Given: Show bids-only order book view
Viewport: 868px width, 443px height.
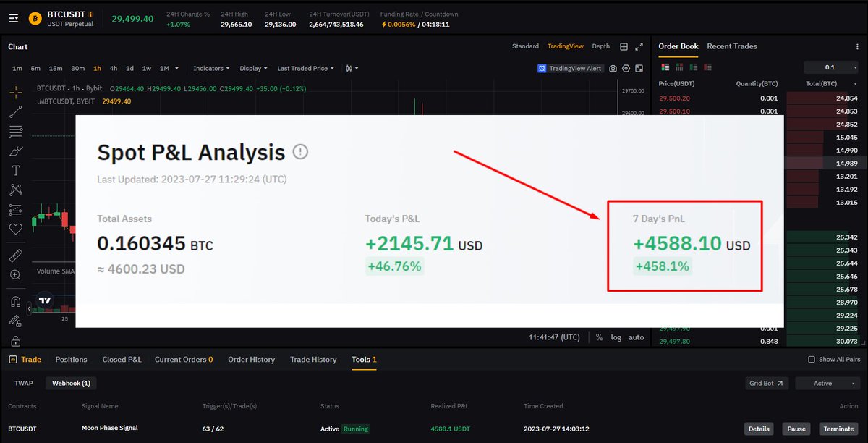Looking at the screenshot, I should pyautogui.click(x=694, y=67).
